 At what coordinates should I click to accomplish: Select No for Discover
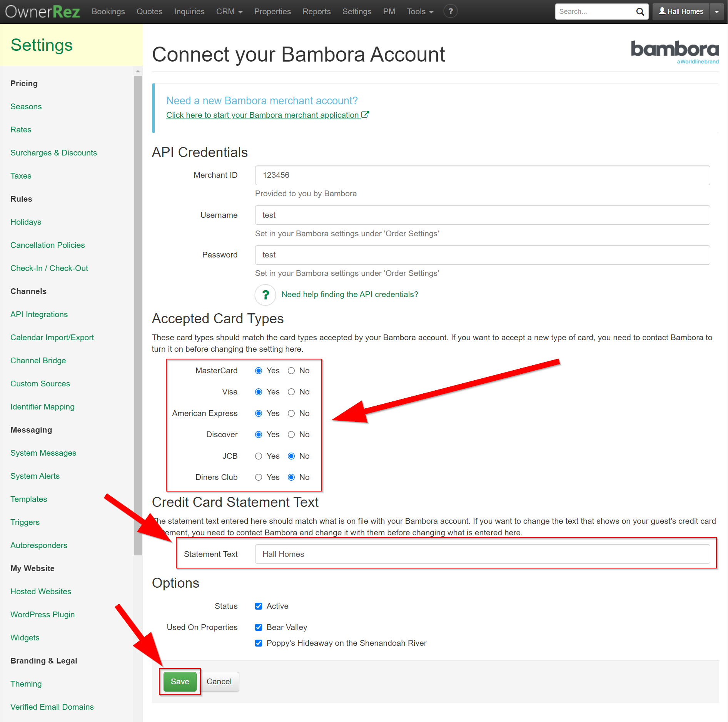(291, 435)
